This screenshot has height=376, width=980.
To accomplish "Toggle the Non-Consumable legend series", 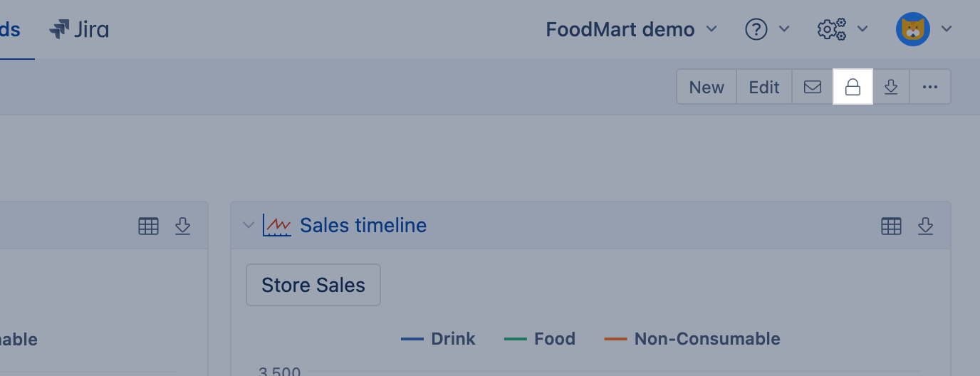I will 692,339.
